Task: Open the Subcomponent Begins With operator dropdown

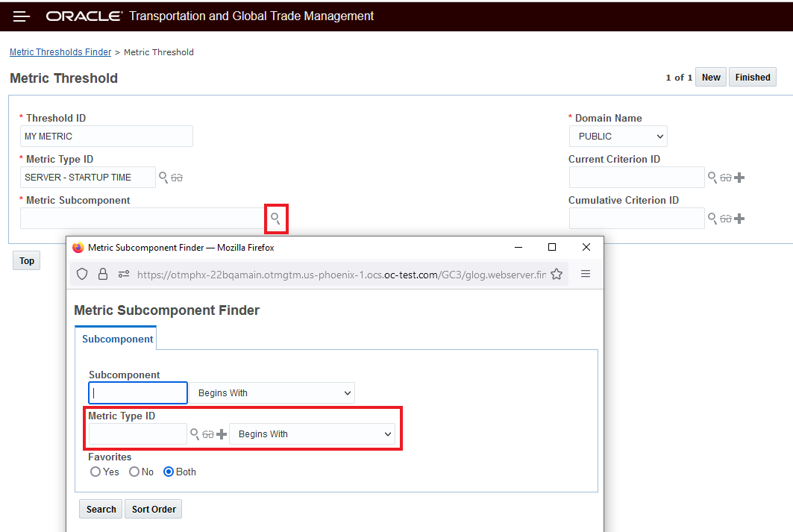Action: click(272, 393)
